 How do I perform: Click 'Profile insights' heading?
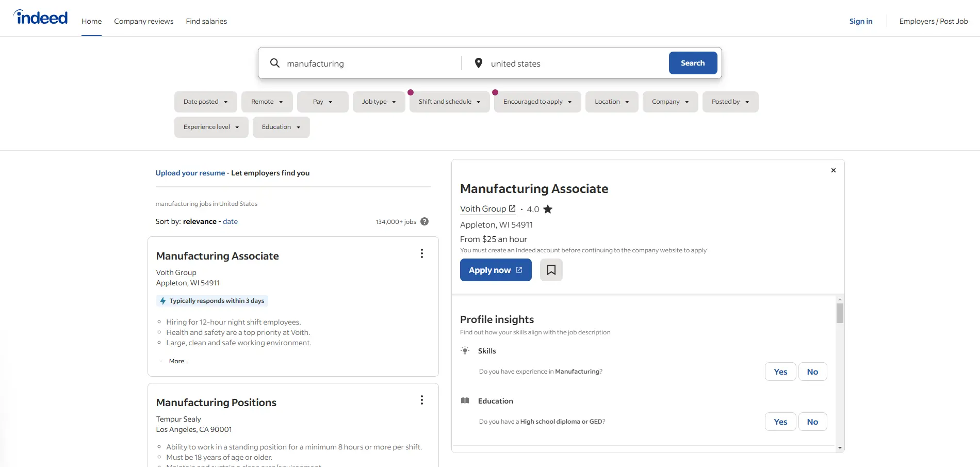click(x=497, y=319)
